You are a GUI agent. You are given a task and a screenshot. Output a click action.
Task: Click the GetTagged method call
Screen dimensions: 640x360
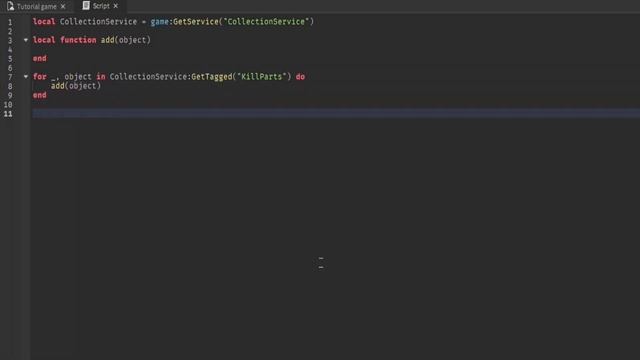(211, 76)
